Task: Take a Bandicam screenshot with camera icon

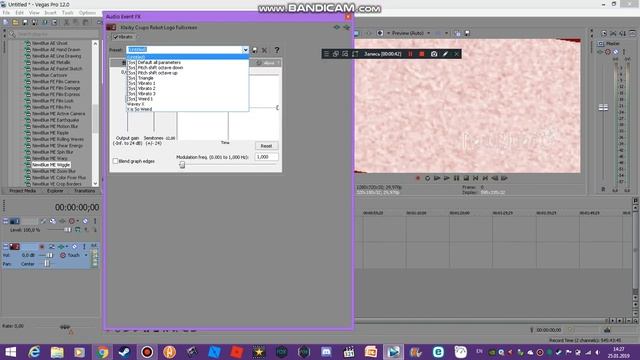Action: coord(434,54)
